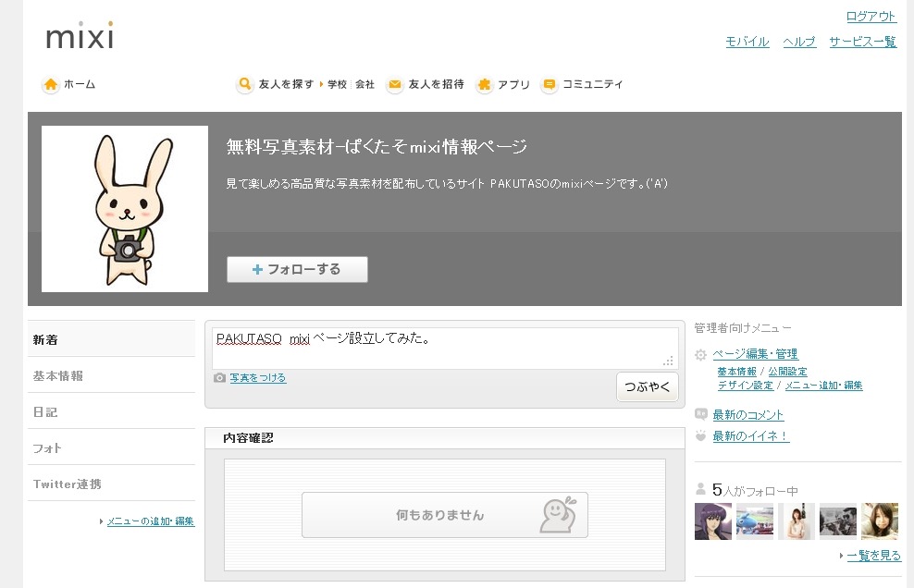Click the モバイル link
914x588 pixels.
click(747, 42)
